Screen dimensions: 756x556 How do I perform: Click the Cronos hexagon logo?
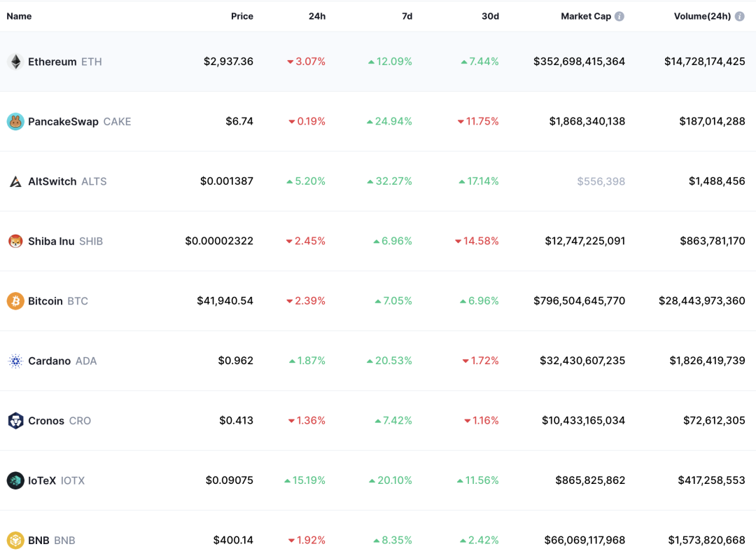[x=15, y=420]
